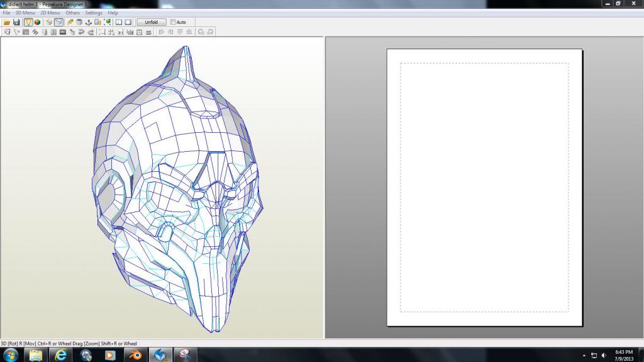Click the align bottom icon
This screenshot has height=362, width=644.
coord(189,32)
